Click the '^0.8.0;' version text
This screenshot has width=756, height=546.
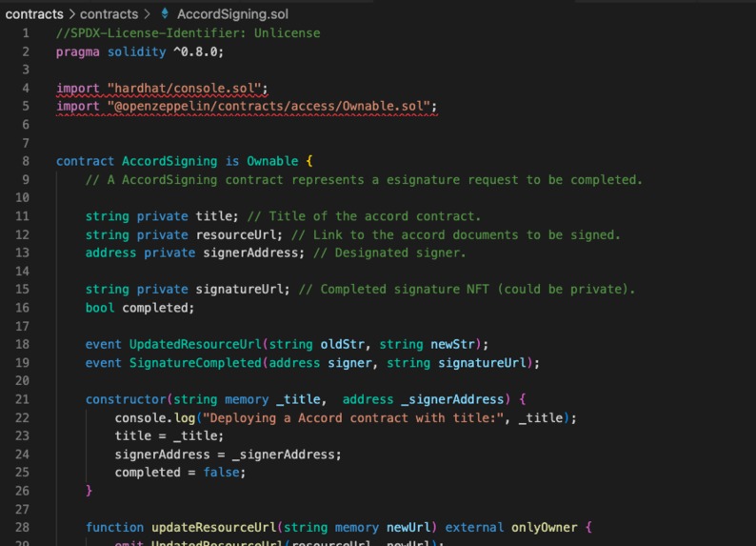[199, 51]
